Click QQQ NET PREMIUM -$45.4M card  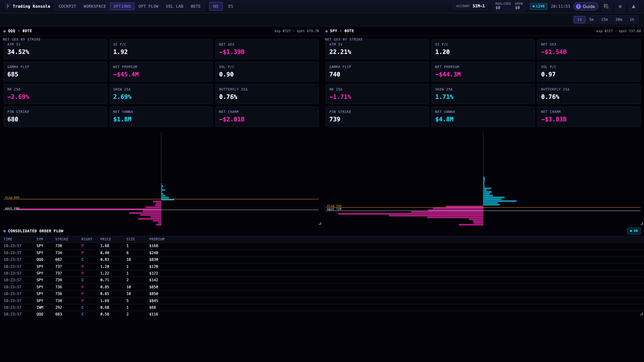[161, 71]
